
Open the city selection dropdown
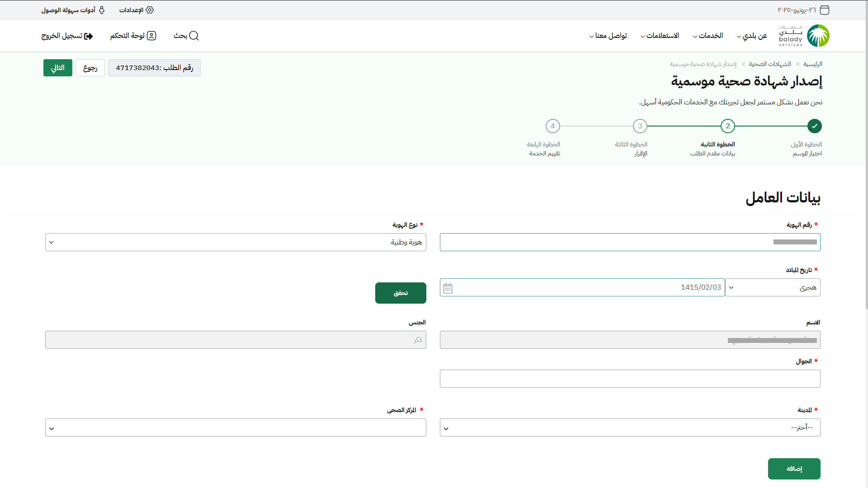point(630,427)
